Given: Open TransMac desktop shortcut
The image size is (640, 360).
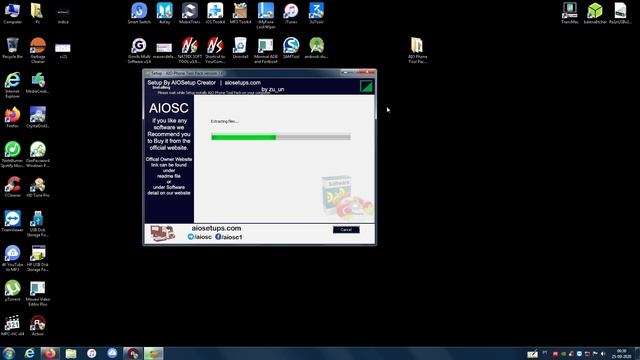Looking at the screenshot, I should (570, 13).
